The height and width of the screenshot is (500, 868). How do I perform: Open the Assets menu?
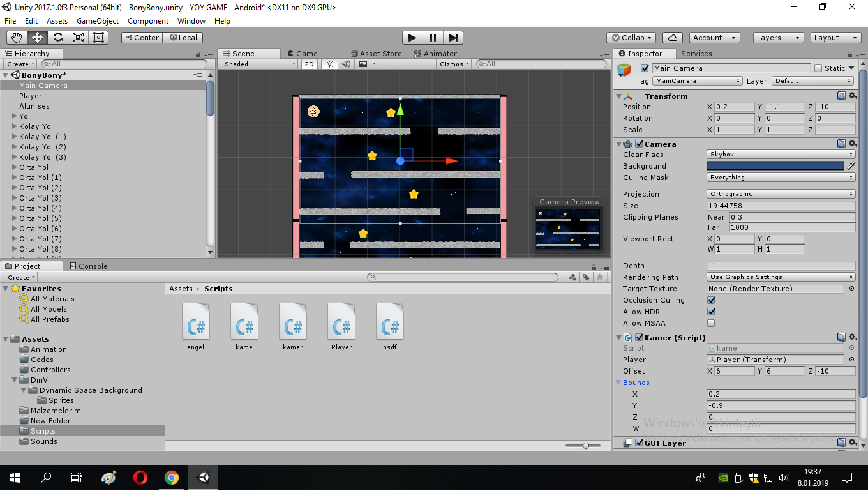pos(57,21)
